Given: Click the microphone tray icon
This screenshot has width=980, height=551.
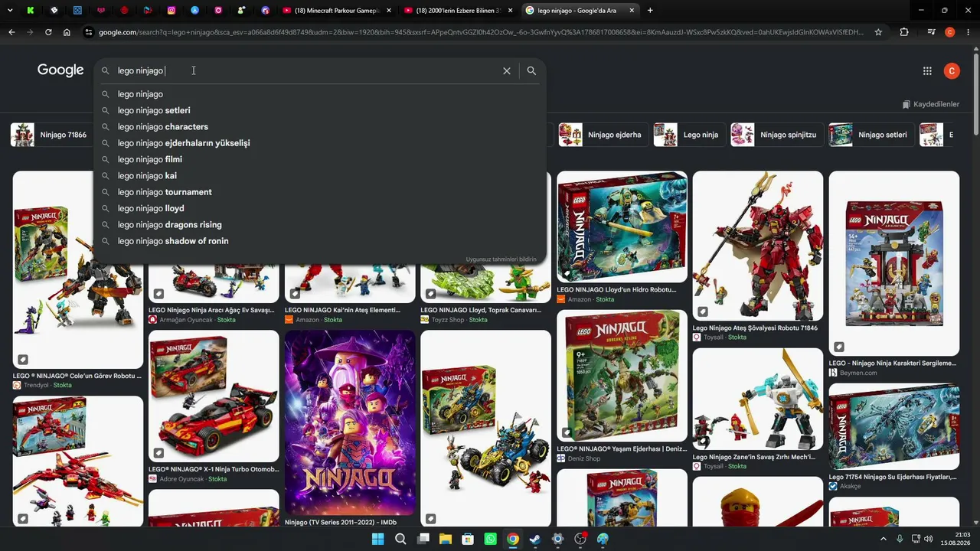Looking at the screenshot, I should pos(900,539).
